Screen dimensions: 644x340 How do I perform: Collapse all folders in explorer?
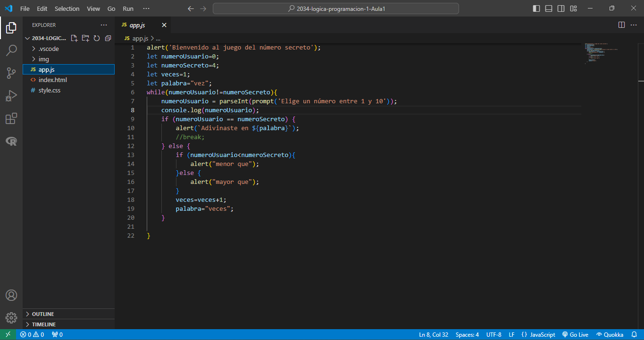coord(108,38)
